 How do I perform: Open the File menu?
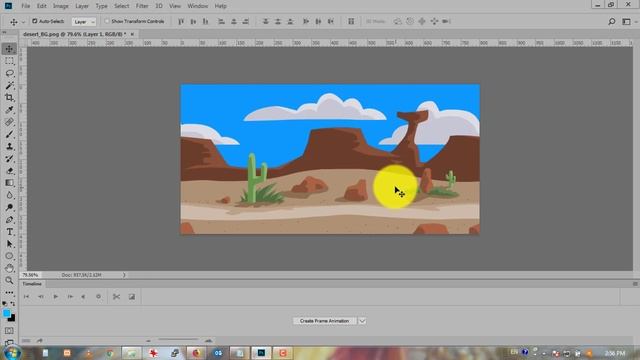coord(26,6)
